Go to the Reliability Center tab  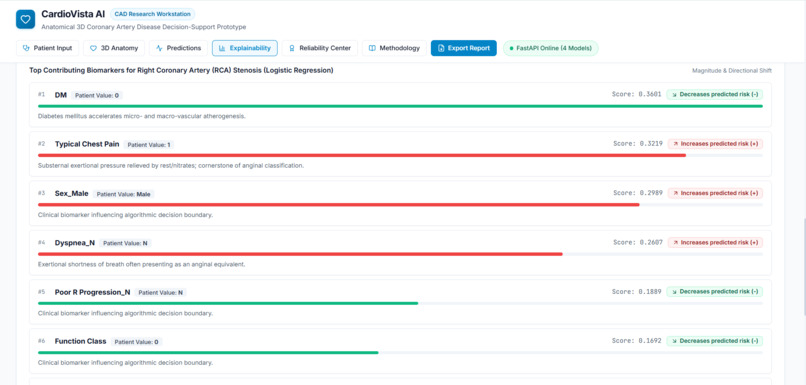point(320,48)
